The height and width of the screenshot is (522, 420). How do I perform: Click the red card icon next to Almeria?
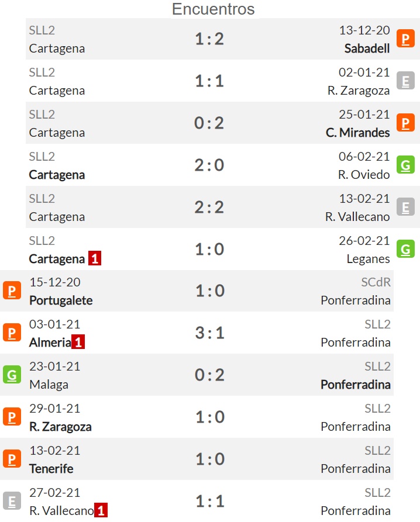(78, 342)
